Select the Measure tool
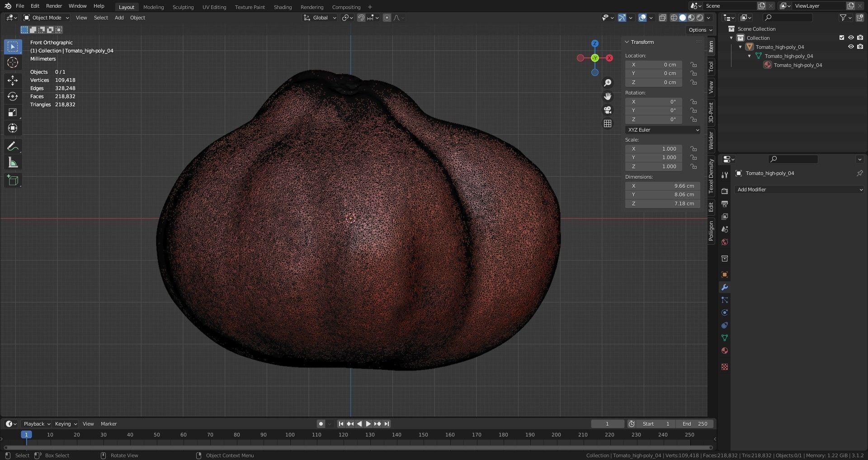868x460 pixels. [13, 162]
